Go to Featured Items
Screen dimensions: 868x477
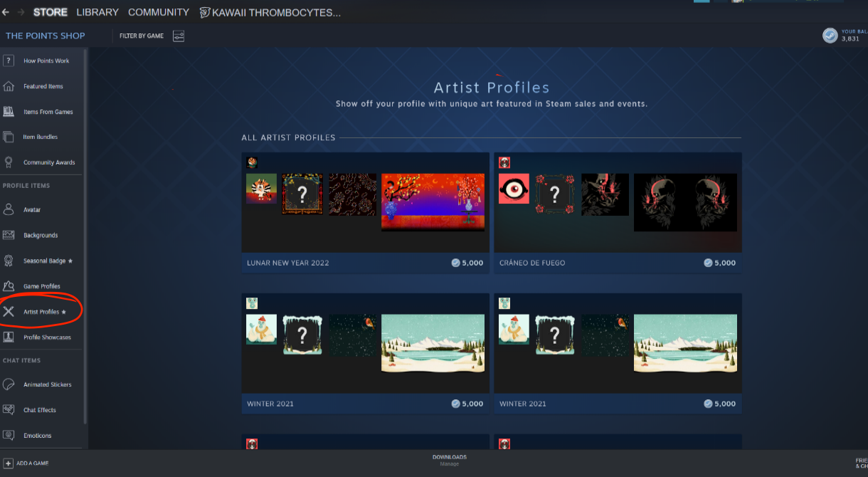pyautogui.click(x=43, y=86)
